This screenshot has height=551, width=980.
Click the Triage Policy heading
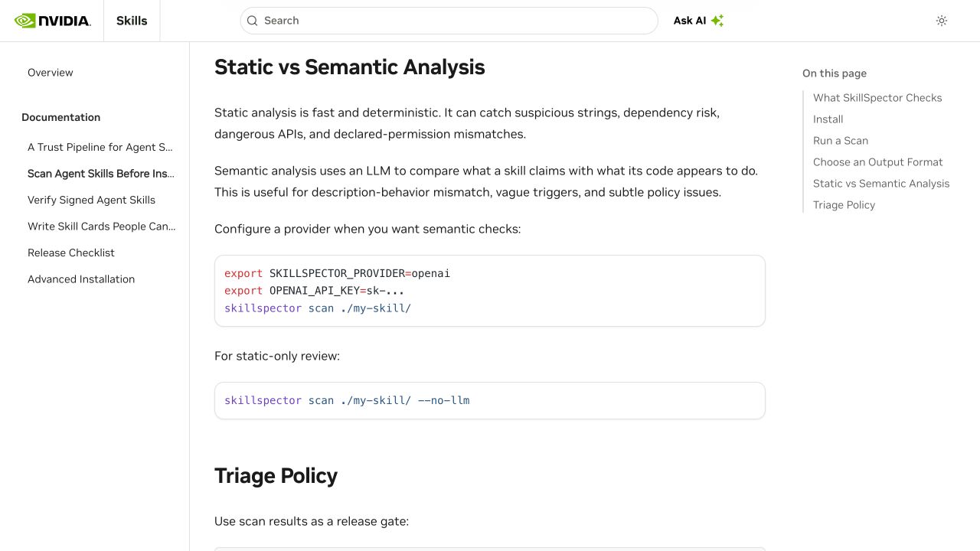tap(276, 476)
